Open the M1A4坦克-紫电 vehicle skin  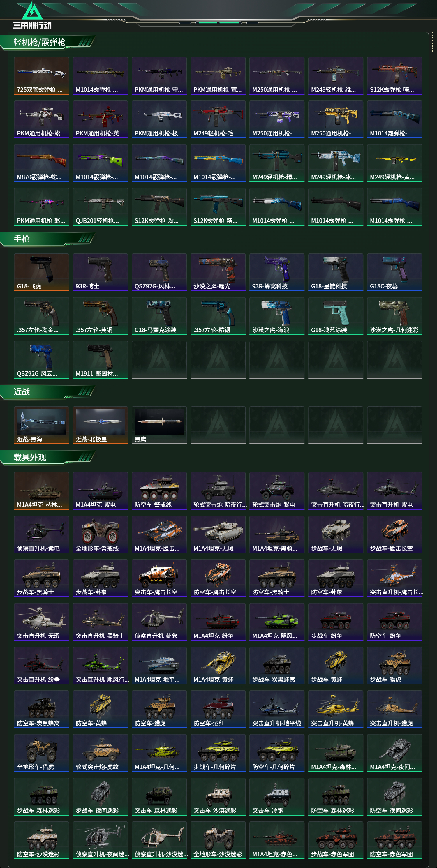(x=101, y=491)
